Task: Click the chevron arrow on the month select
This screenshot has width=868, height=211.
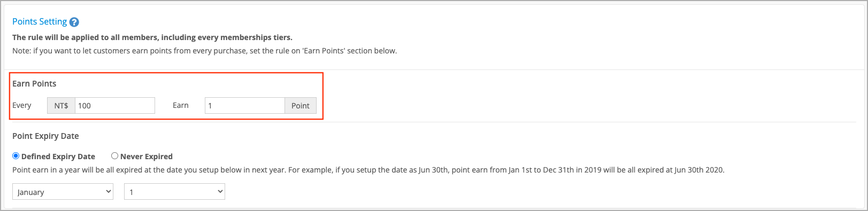Action: 108,191
